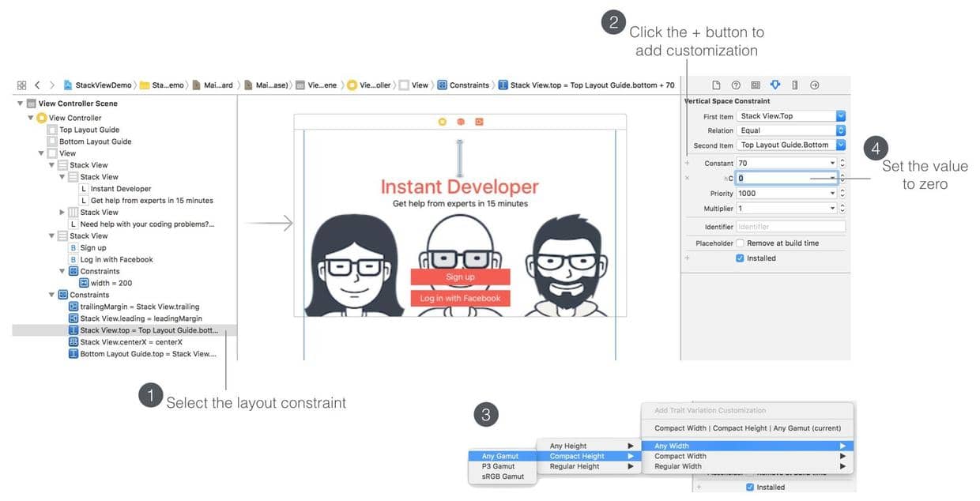
Task: Open the Identity inspector icon
Action: [x=756, y=85]
